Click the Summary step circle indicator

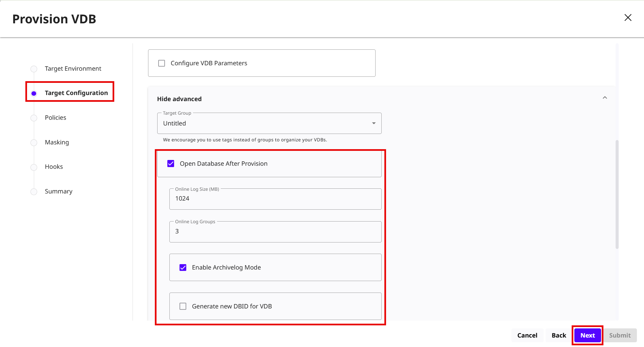point(34,192)
